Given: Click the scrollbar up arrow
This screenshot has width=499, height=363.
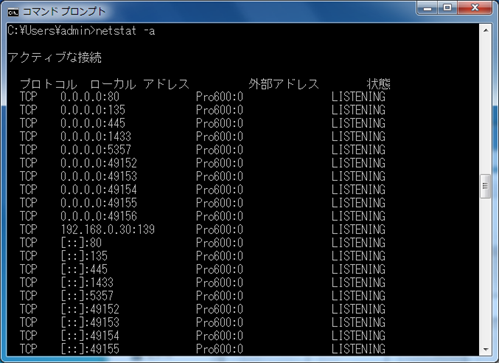Looking at the screenshot, I should tap(485, 30).
